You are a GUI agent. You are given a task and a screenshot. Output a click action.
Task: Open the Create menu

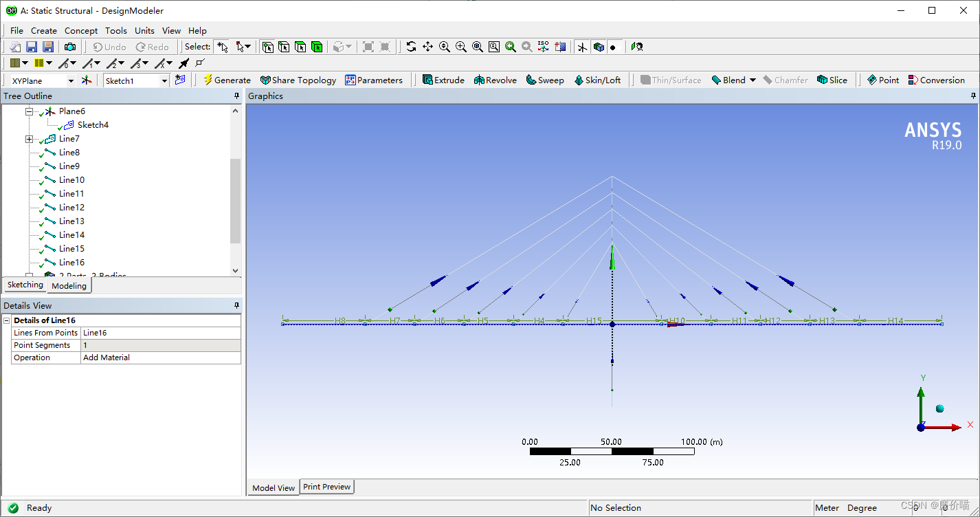coord(44,30)
